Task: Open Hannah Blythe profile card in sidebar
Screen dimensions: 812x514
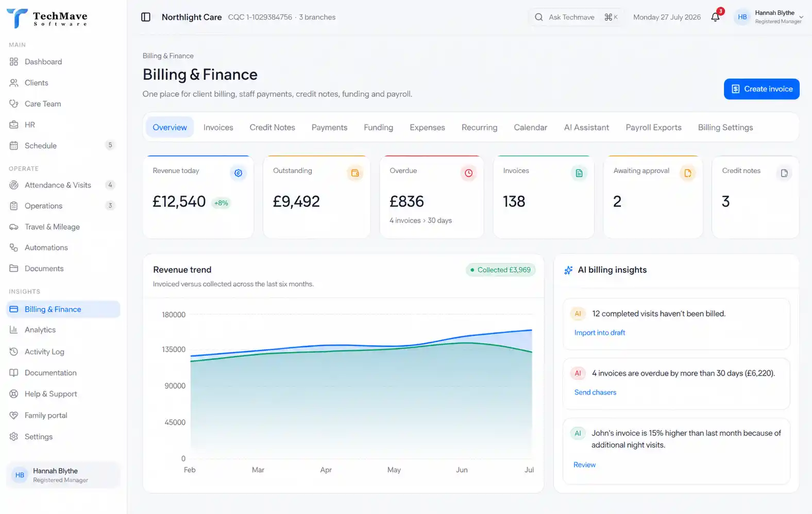Action: (x=63, y=475)
